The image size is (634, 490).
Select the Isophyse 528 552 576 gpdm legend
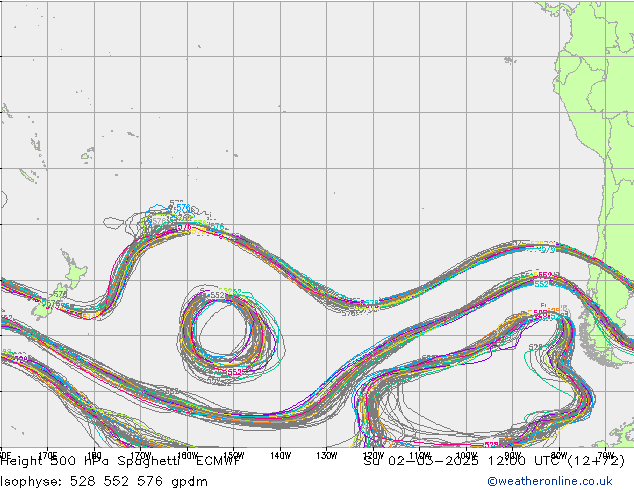pyautogui.click(x=104, y=481)
